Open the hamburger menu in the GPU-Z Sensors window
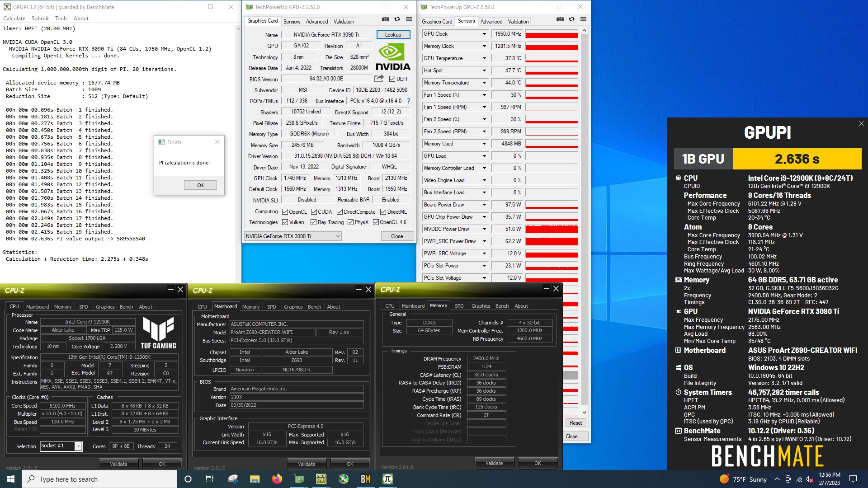This screenshot has height=488, width=868. 583,19
